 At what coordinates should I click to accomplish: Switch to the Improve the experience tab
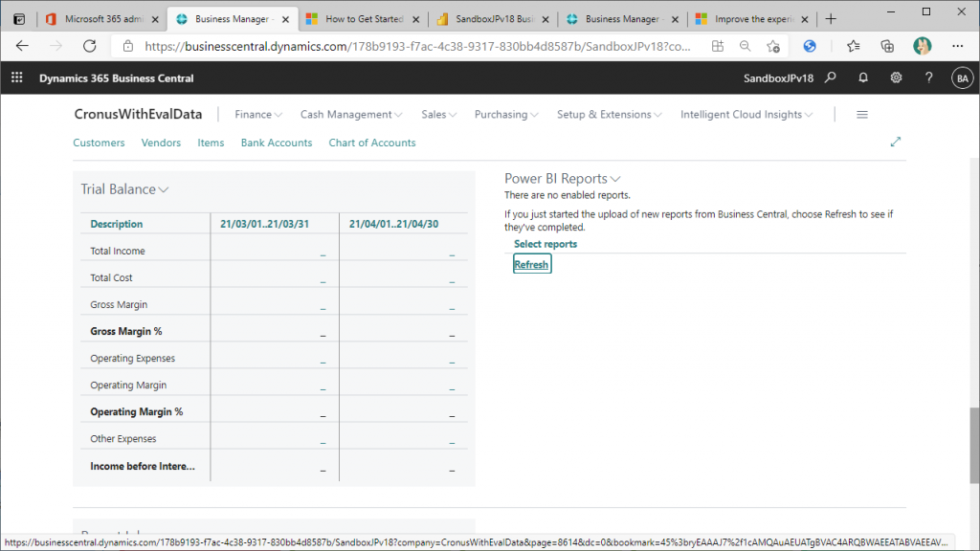753,19
